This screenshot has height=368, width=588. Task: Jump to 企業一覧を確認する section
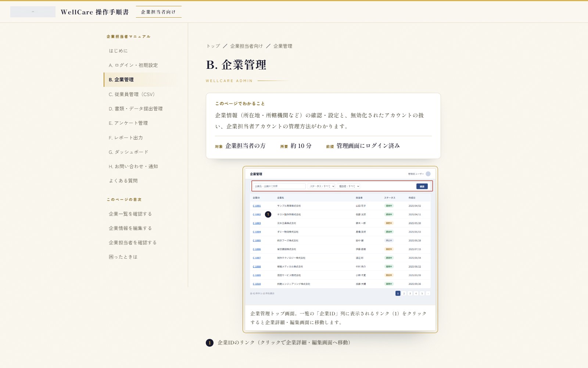(x=130, y=214)
